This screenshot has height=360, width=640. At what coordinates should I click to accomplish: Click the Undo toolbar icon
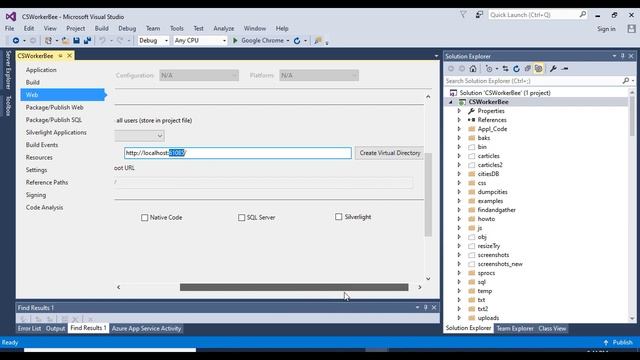102,40
